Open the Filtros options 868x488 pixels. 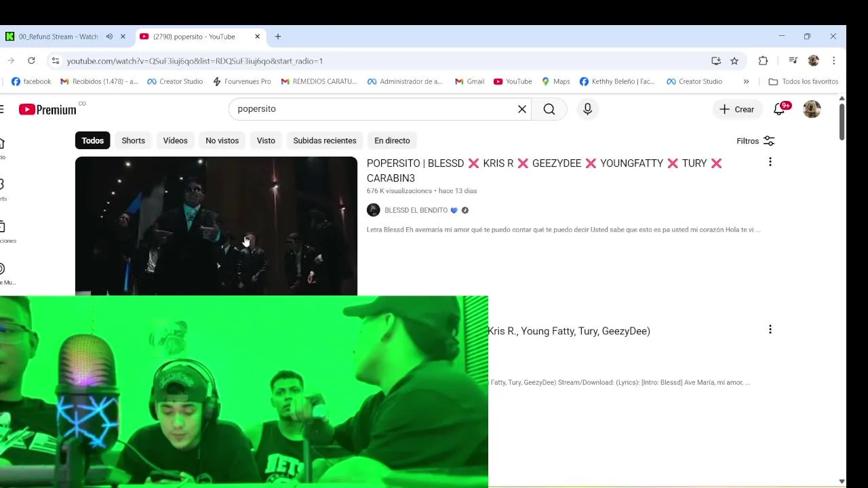[x=755, y=141]
